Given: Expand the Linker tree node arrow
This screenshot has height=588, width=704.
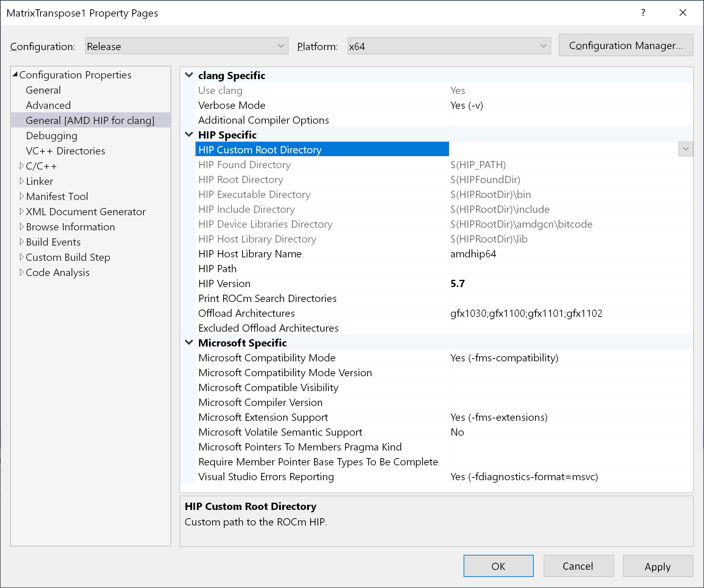Looking at the screenshot, I should [x=22, y=181].
